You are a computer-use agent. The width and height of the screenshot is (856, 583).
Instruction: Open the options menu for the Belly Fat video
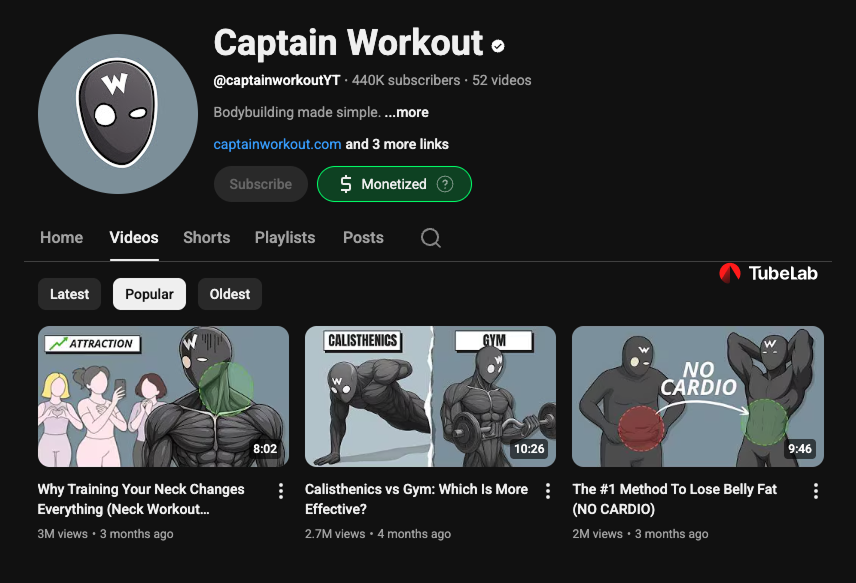pyautogui.click(x=816, y=491)
